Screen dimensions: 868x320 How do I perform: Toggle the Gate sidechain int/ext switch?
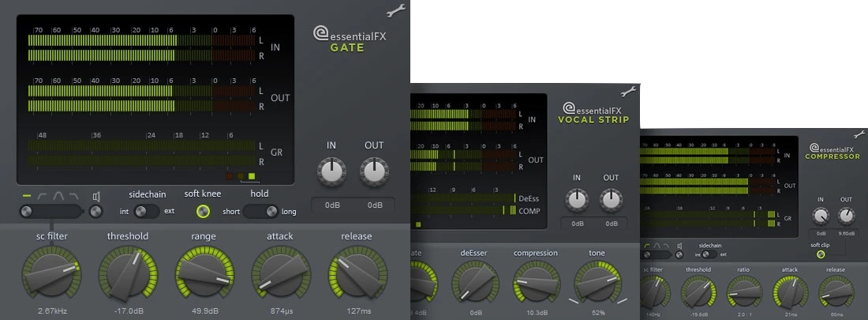146,211
